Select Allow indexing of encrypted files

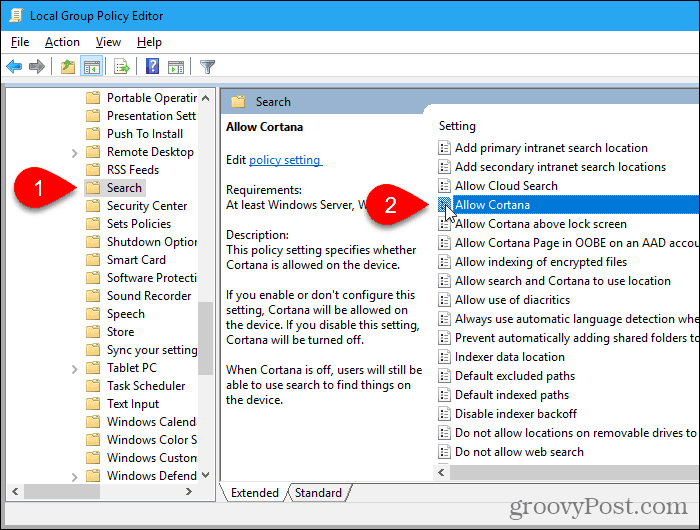(x=541, y=262)
